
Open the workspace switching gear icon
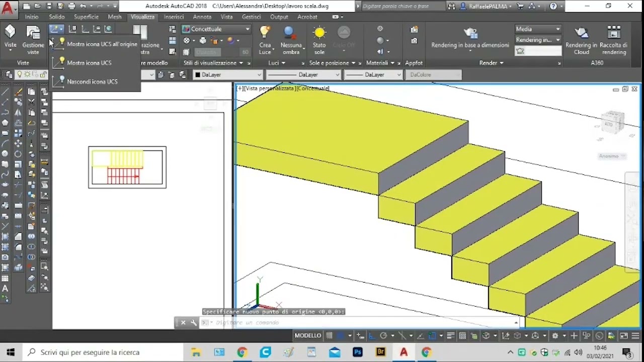pos(555,336)
